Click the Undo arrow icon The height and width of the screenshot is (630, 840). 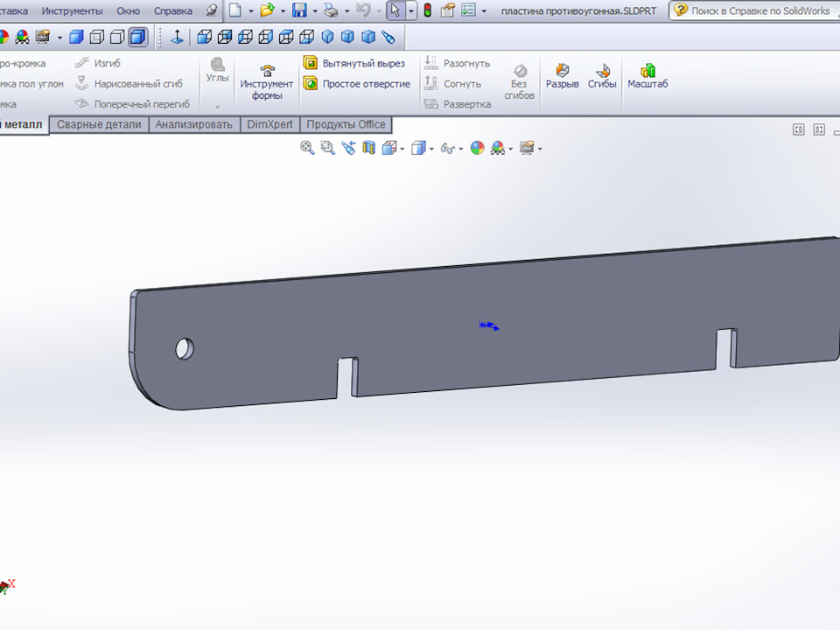point(364,10)
